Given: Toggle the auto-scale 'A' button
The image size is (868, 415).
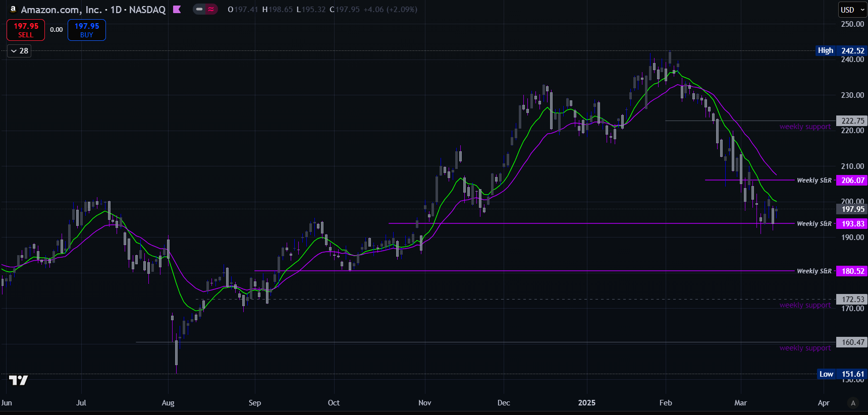Looking at the screenshot, I should [x=853, y=403].
